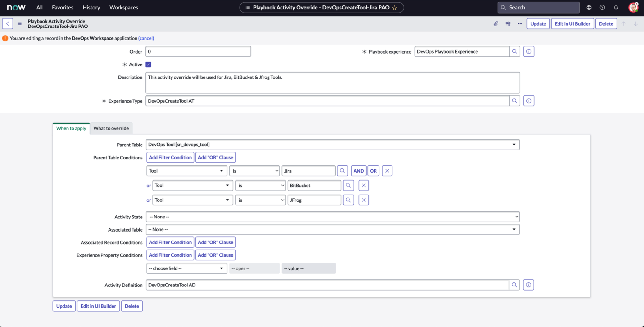Look up Activity Definition with magnifier
This screenshot has width=644, height=327.
tap(514, 285)
